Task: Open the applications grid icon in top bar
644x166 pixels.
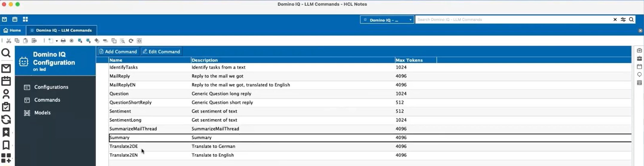Action: pyautogui.click(x=25, y=19)
